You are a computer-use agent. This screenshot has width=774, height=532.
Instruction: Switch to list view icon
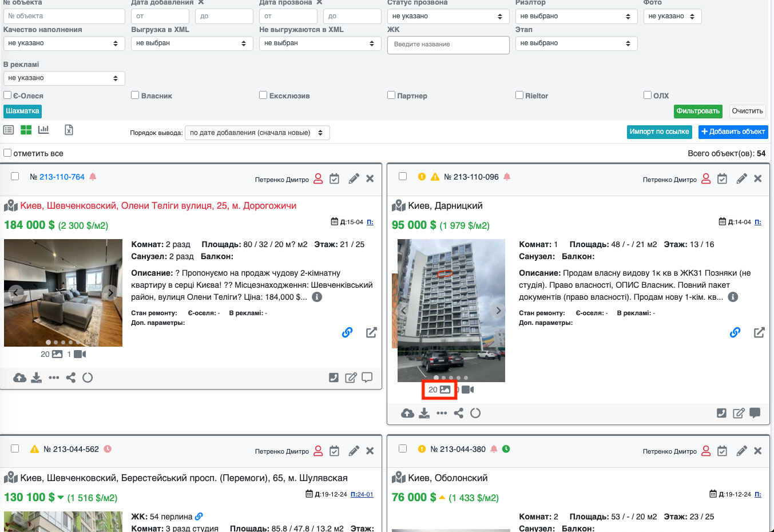(9, 130)
